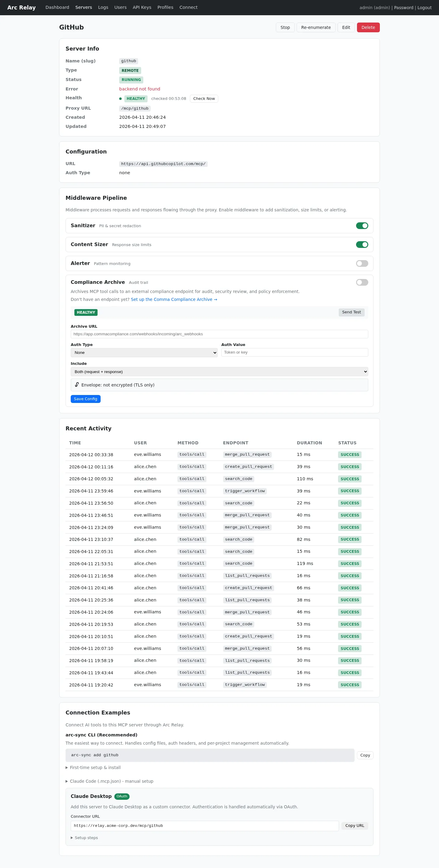Screen dimensions: 439x868
Task: Click trigger_workflow in the 23:59:46 row
Action: pyautogui.click(x=245, y=491)
